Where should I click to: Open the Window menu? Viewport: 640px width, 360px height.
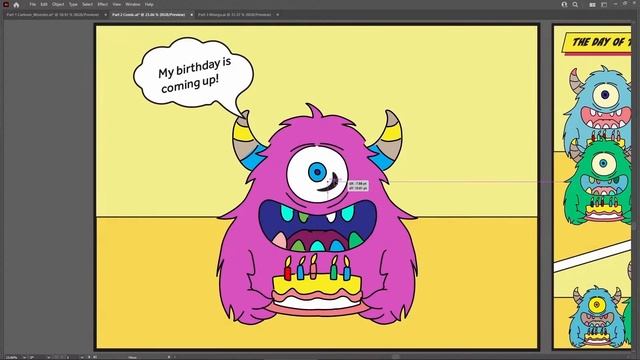(x=133, y=4)
